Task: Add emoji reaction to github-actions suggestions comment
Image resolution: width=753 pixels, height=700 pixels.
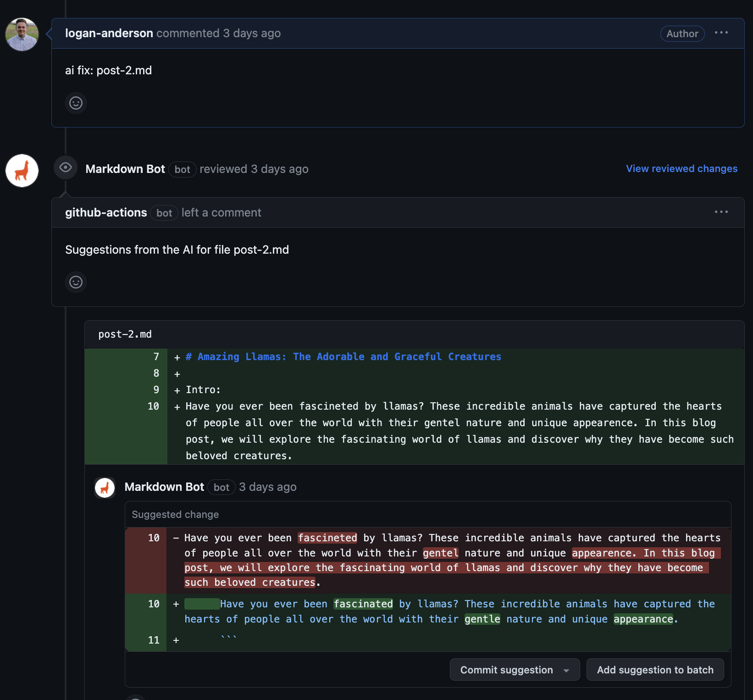Action: tap(76, 282)
